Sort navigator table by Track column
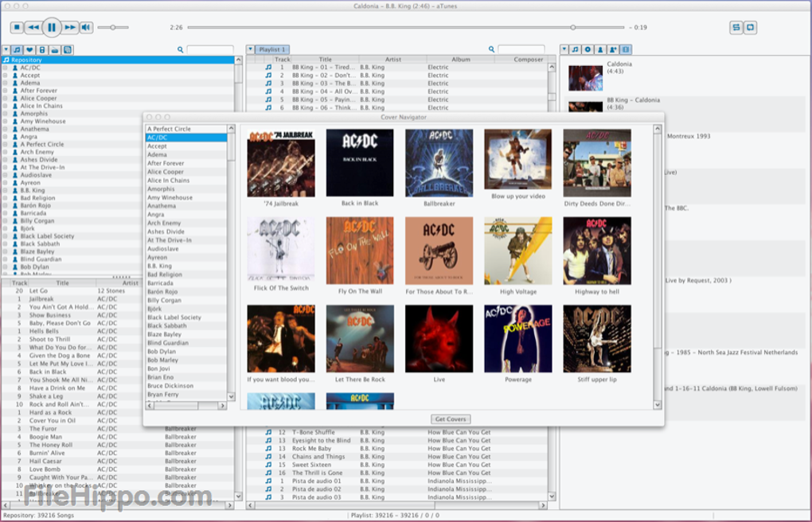This screenshot has height=522, width=812. (x=20, y=283)
